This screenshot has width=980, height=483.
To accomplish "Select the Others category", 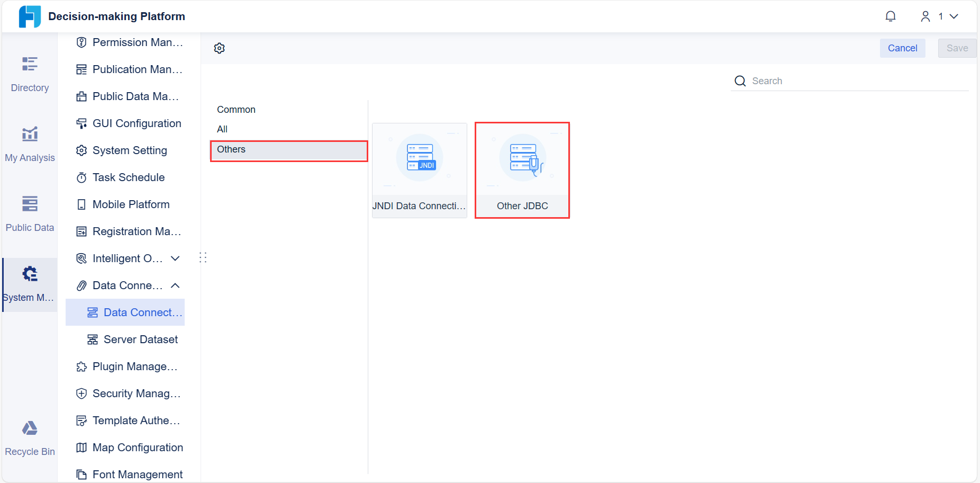I will pos(289,151).
